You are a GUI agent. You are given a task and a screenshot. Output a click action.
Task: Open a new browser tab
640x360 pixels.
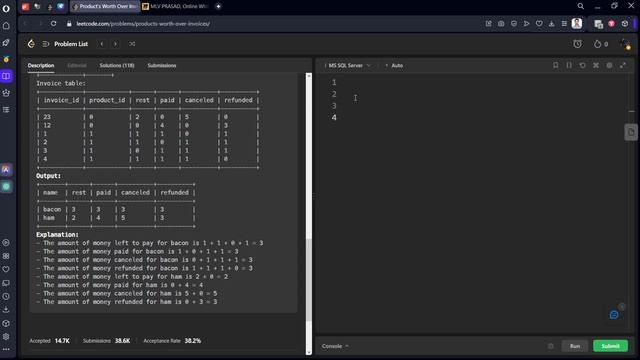[218, 6]
